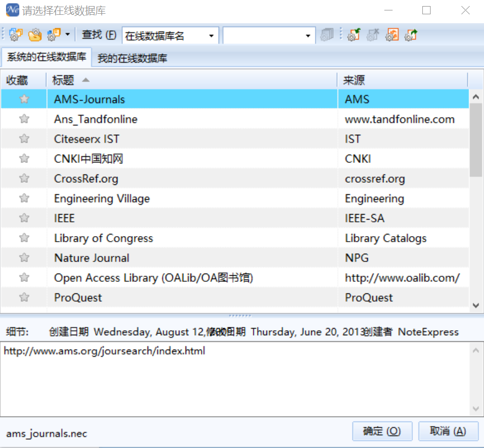Viewport: 484px width, 448px height.
Task: Click the third toolbar icon with gear and orange note
Action: click(54, 35)
